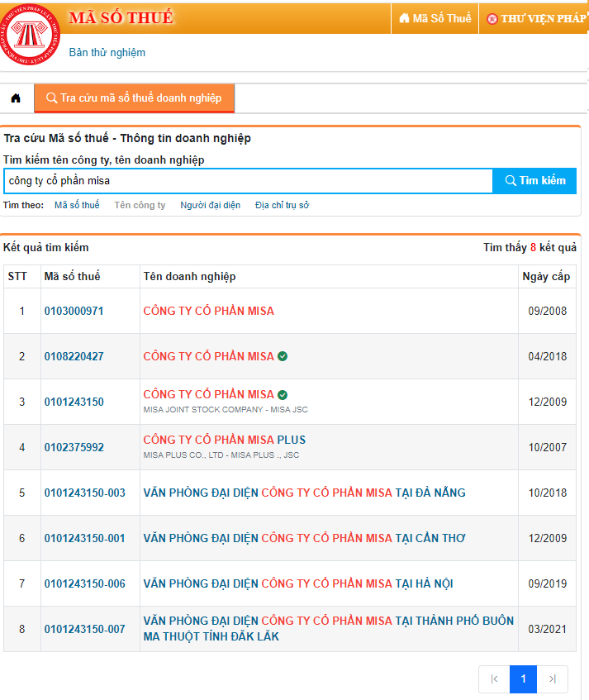Screen dimensions: 589x700
Task: Open THƯ VIỆN PHÁP header link
Action: coord(536,18)
